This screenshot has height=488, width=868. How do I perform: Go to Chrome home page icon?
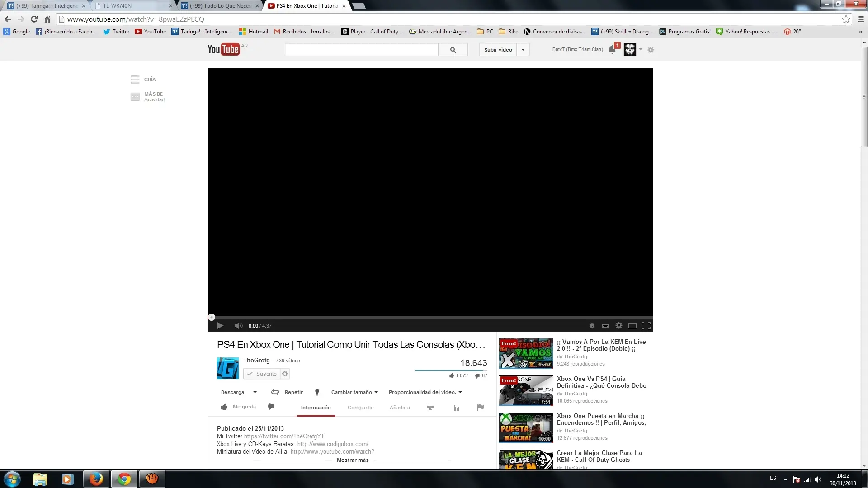pyautogui.click(x=47, y=19)
